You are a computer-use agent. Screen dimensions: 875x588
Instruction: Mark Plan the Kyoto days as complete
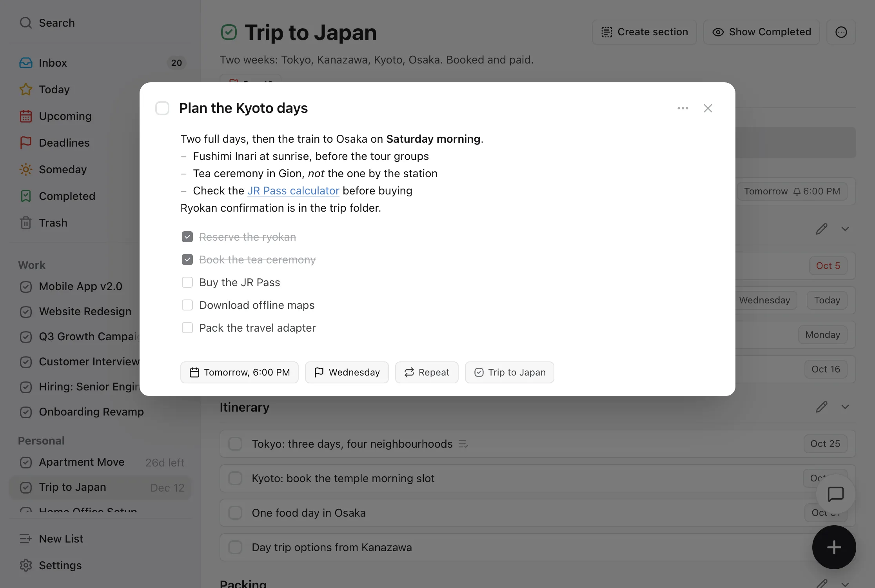pyautogui.click(x=162, y=108)
